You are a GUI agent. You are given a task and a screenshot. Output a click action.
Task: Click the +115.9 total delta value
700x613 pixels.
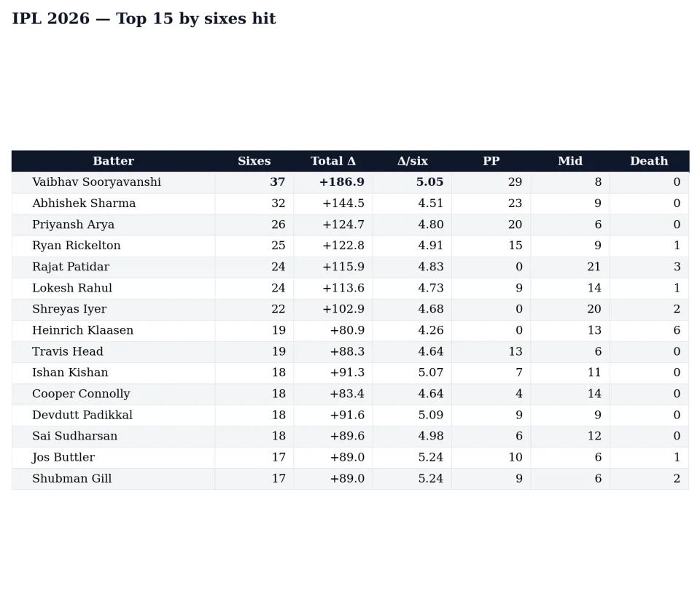pyautogui.click(x=343, y=267)
